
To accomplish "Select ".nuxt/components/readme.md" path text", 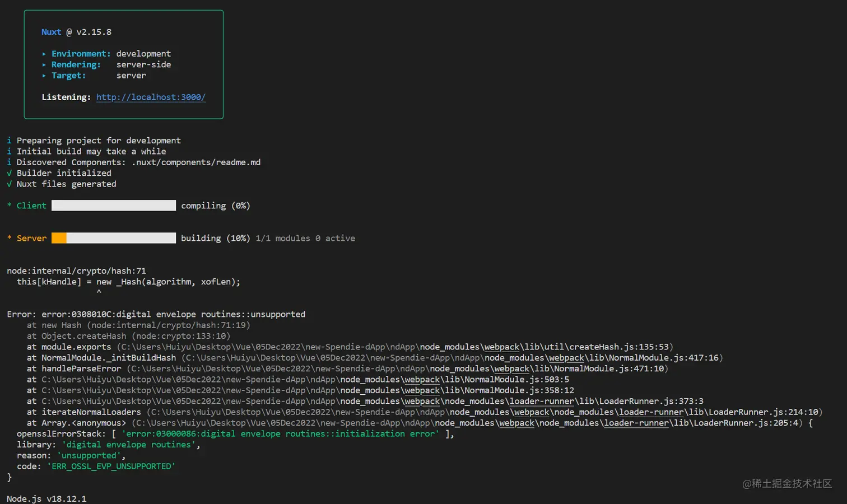I will coord(196,162).
